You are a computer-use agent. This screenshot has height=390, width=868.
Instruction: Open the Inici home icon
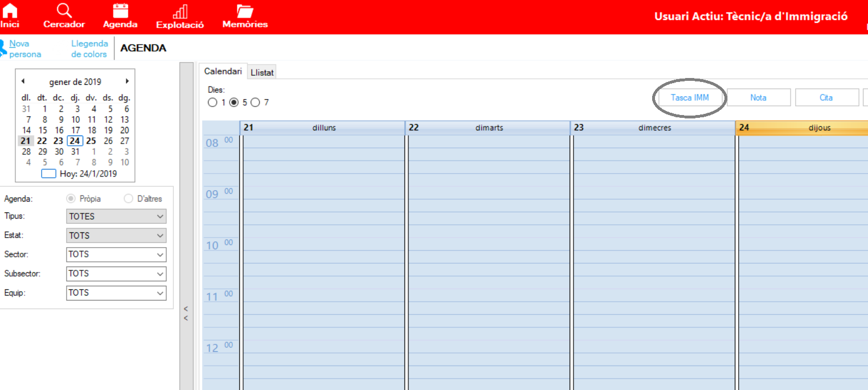tap(9, 10)
